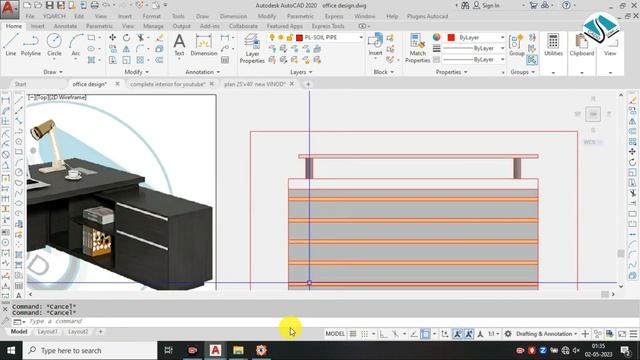Click Windows Start button
Screen dimensions: 640x360
[11, 350]
